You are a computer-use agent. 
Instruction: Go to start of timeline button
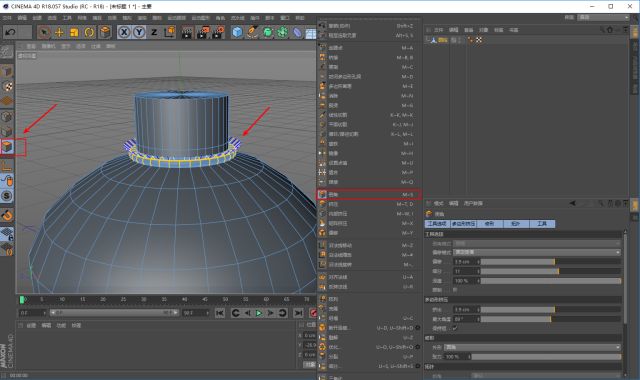(220, 313)
